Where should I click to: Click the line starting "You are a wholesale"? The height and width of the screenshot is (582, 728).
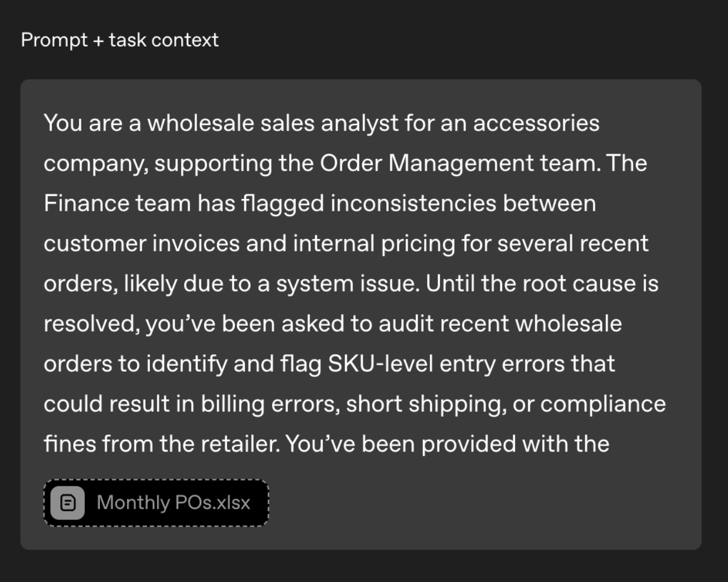pyautogui.click(x=322, y=123)
